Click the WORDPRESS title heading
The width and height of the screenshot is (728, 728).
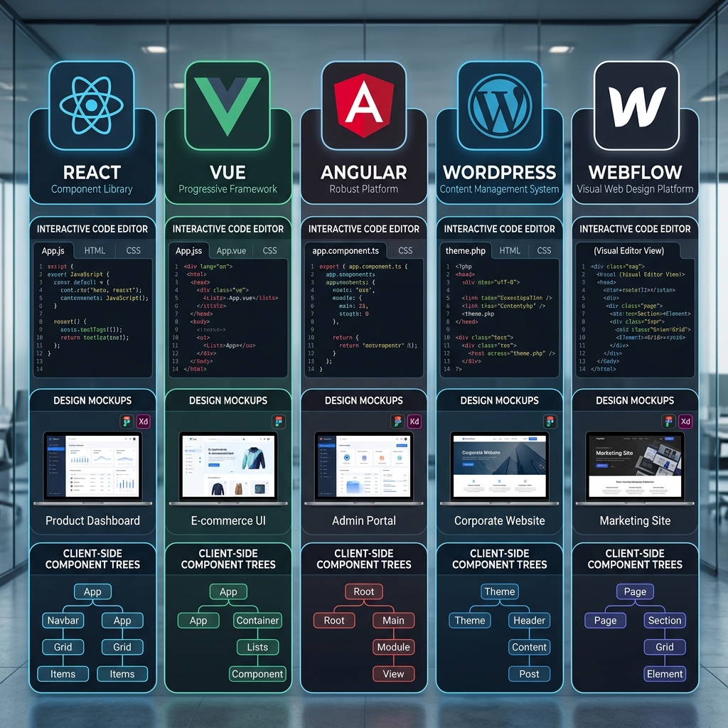click(x=500, y=173)
